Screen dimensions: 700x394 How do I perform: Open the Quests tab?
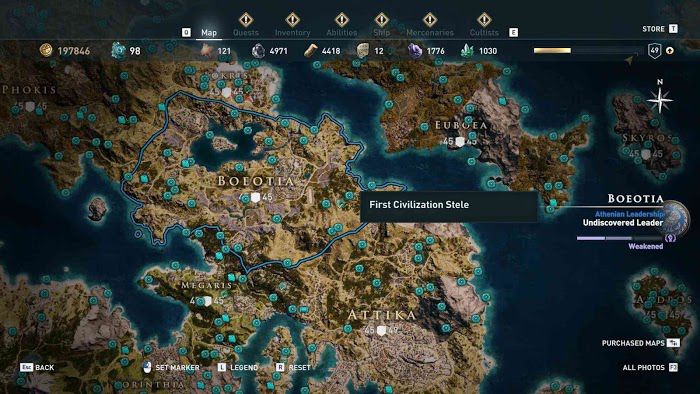coord(246,33)
